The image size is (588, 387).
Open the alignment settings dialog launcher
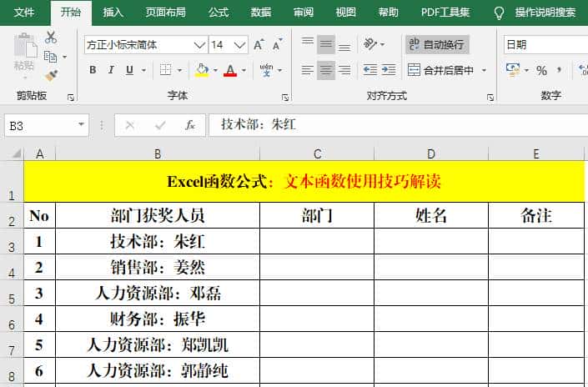pyautogui.click(x=490, y=98)
